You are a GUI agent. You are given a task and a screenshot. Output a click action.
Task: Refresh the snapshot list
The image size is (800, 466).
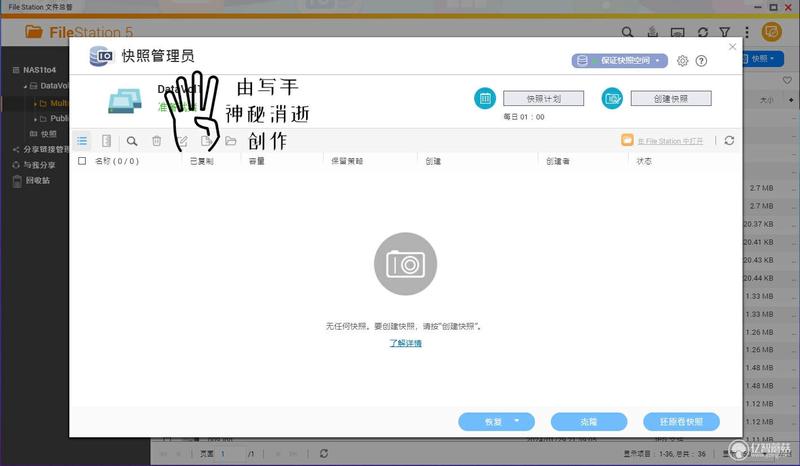click(729, 140)
